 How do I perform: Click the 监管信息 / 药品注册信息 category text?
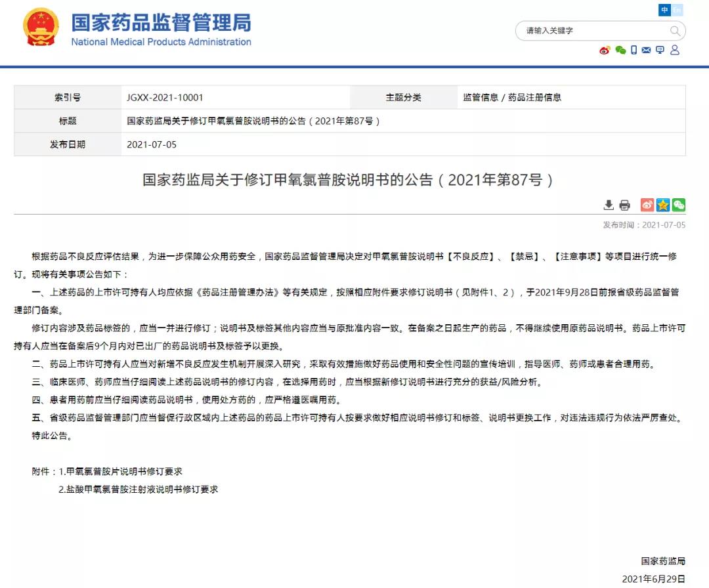[x=512, y=97]
